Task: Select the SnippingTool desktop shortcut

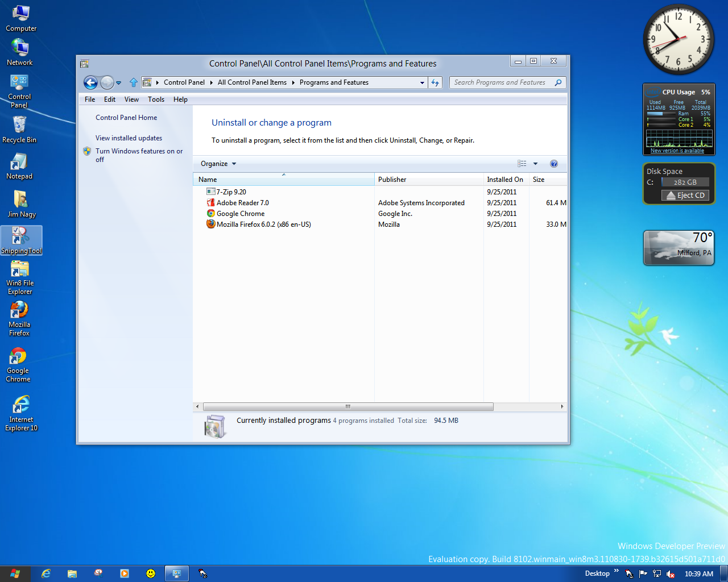Action: (x=22, y=240)
